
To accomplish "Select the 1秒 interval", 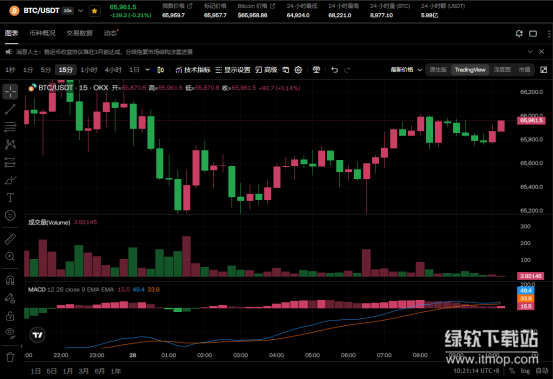I will 10,70.
